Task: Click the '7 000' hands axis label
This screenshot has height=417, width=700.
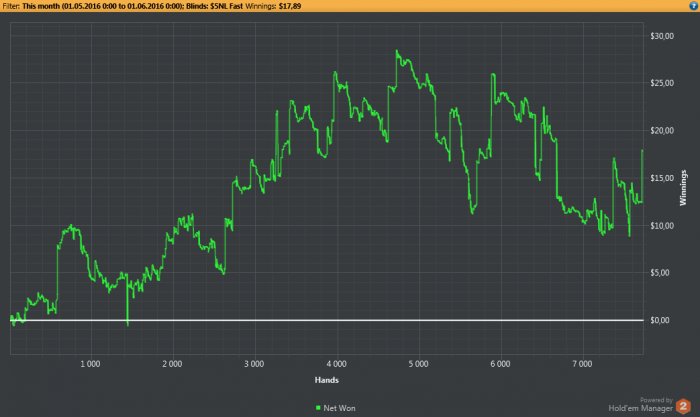Action: click(583, 364)
